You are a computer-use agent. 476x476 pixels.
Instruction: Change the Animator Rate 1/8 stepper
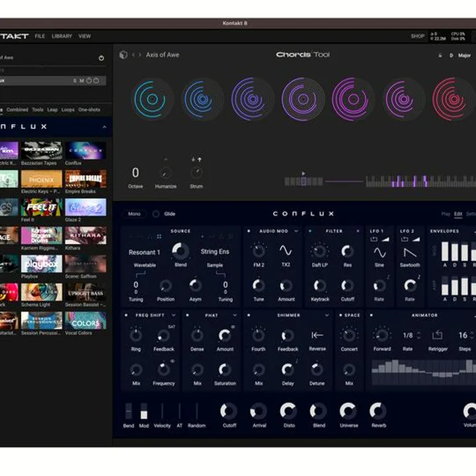click(x=418, y=335)
